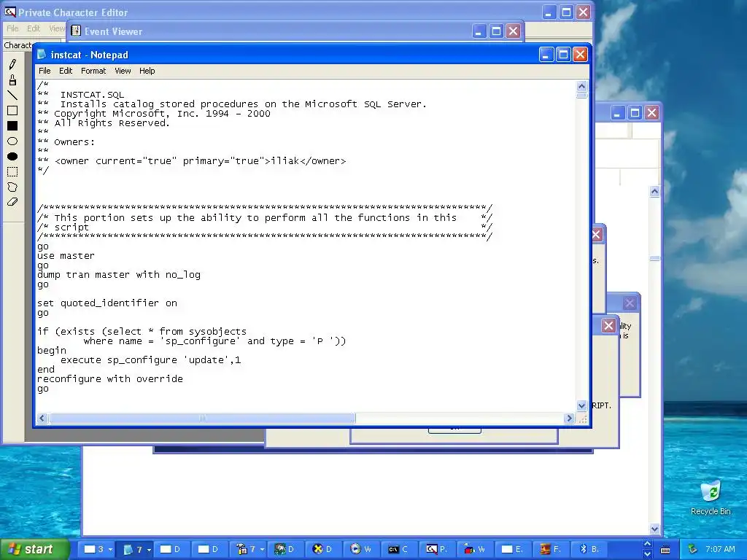The width and height of the screenshot is (747, 560).
Task: Click the Notepad icon in the instcat title bar
Action: pyautogui.click(x=42, y=55)
